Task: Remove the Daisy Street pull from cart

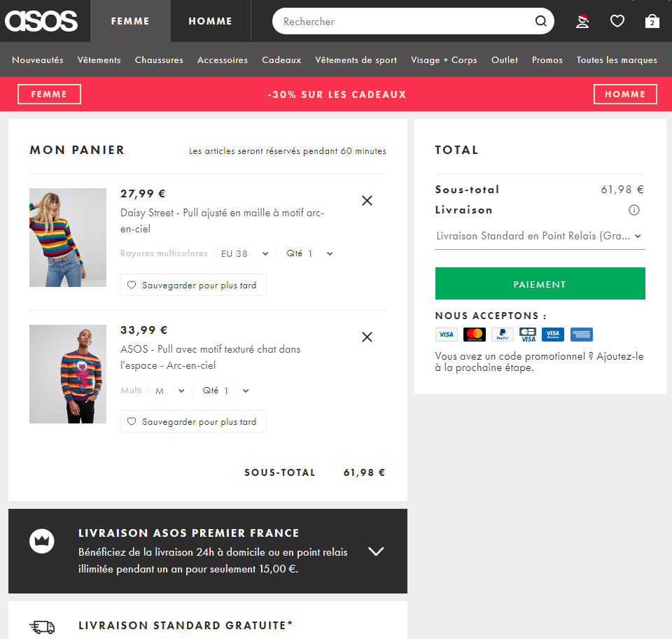Action: click(x=367, y=201)
